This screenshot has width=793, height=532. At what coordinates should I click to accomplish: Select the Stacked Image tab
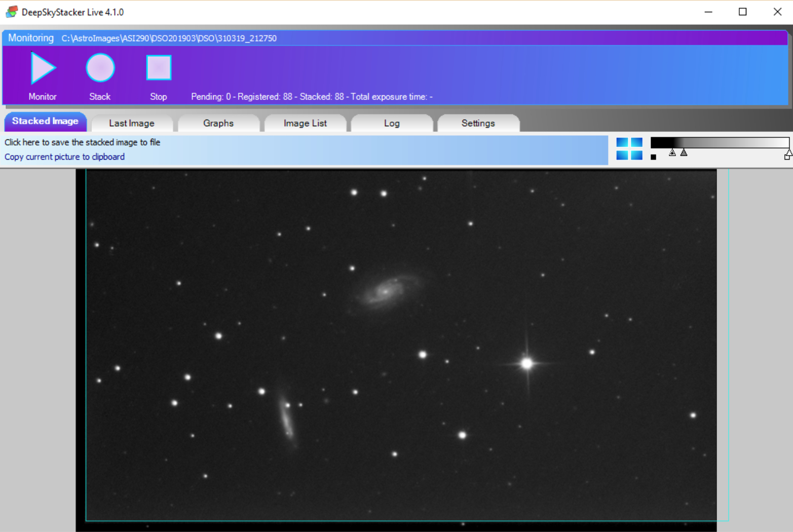pos(45,122)
